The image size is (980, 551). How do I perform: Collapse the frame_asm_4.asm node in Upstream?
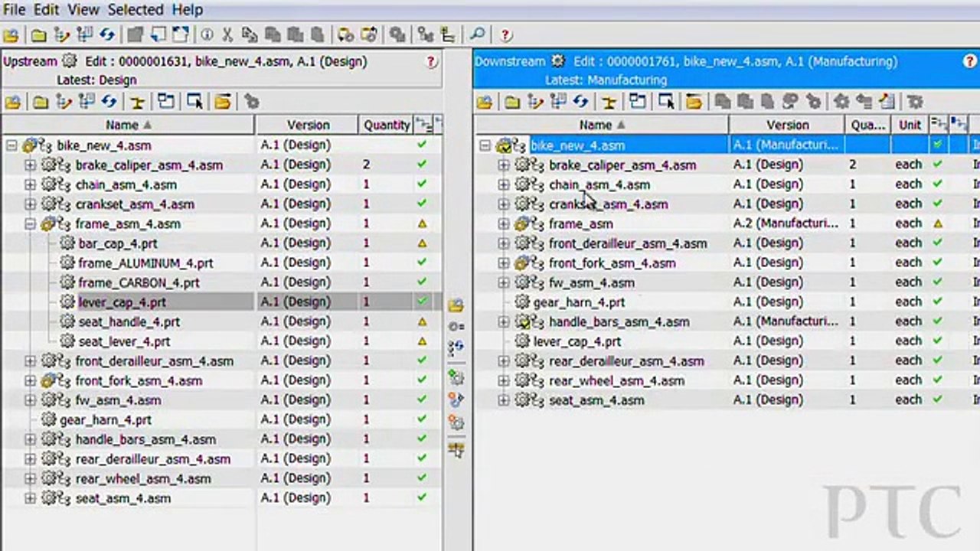30,224
